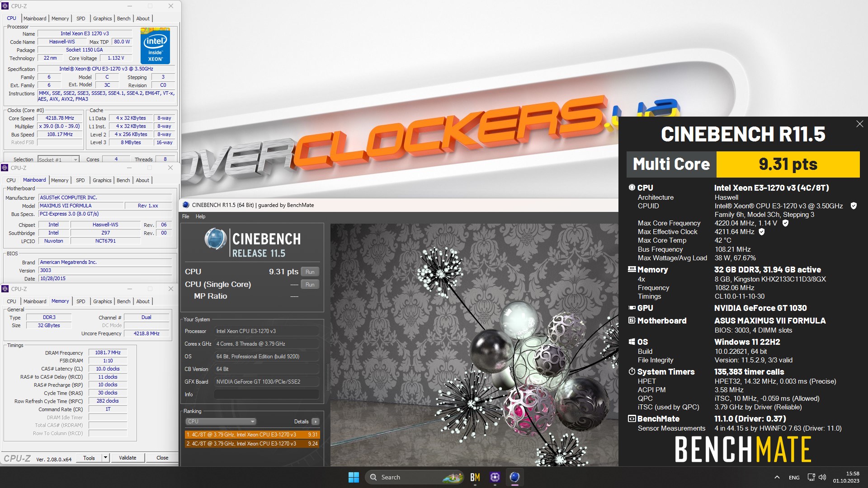Viewport: 868px width, 488px height.
Task: Click the title bar icon of the CPU-Z Memory window
Action: 5,289
